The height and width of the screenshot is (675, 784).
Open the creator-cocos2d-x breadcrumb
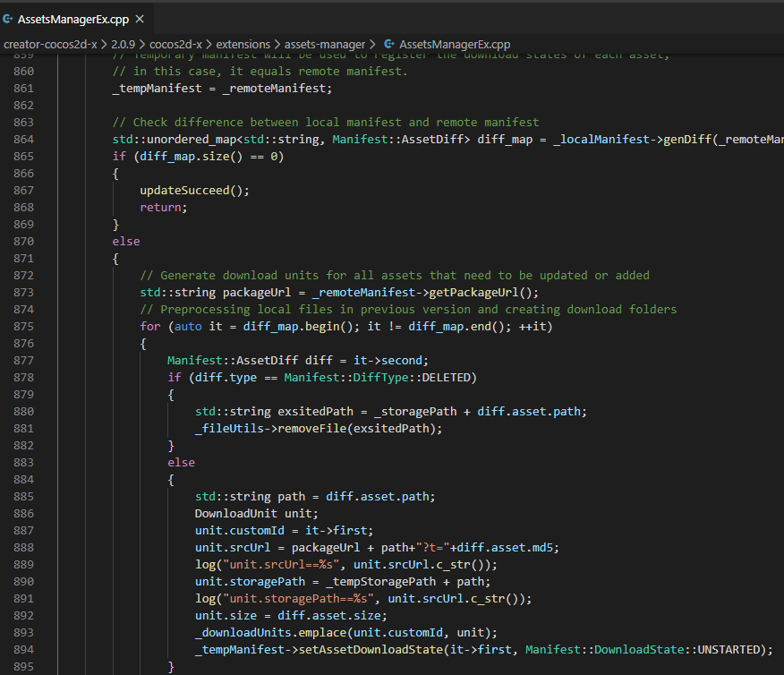[50, 45]
